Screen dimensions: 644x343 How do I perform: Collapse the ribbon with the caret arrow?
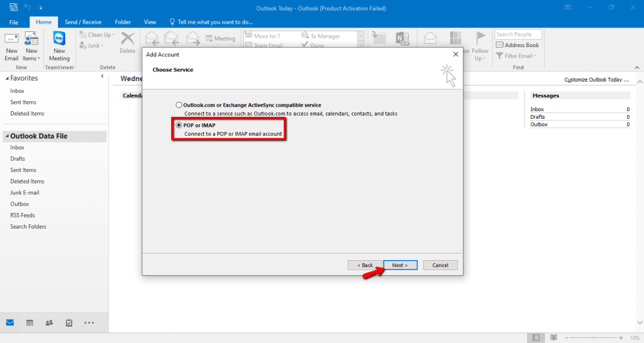pos(637,67)
